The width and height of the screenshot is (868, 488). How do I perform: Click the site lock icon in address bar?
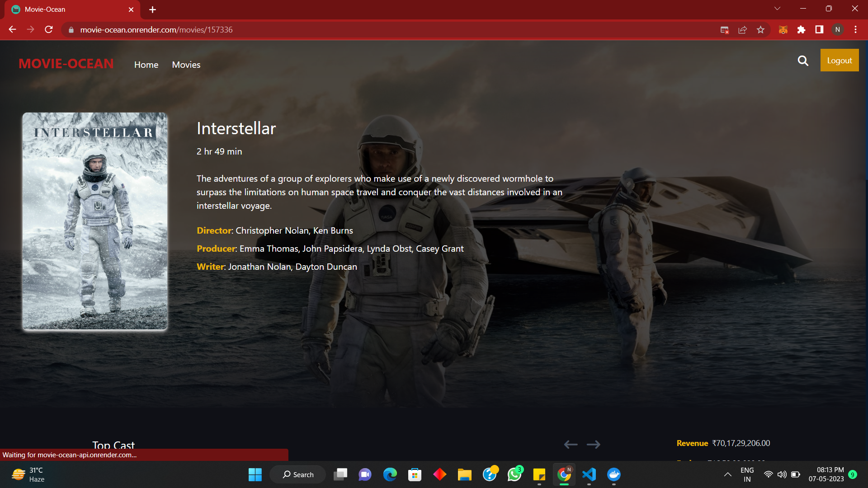coord(71,30)
